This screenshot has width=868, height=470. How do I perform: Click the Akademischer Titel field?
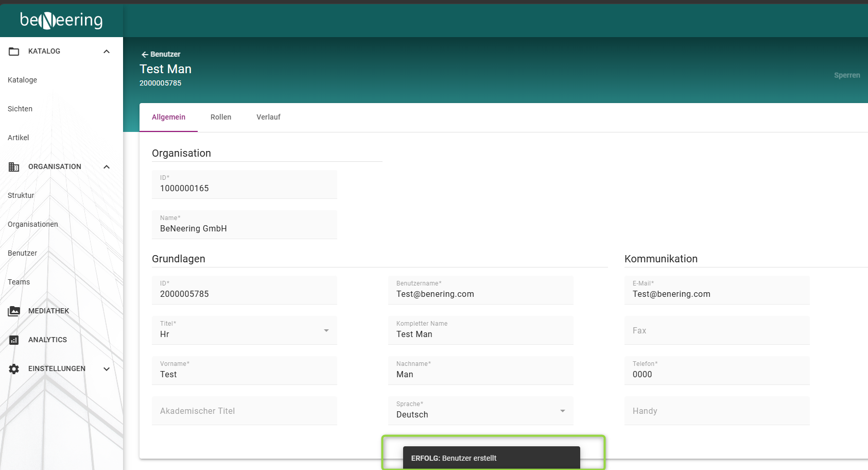tap(245, 411)
